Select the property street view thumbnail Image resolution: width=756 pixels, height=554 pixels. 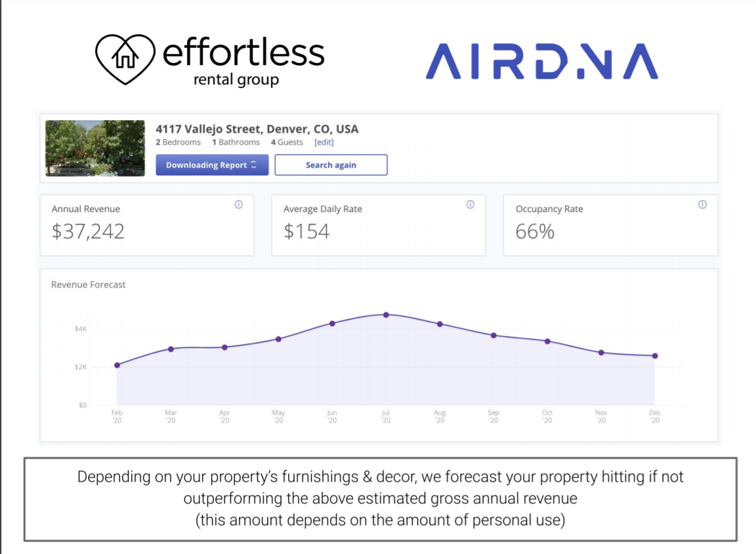pyautogui.click(x=95, y=148)
